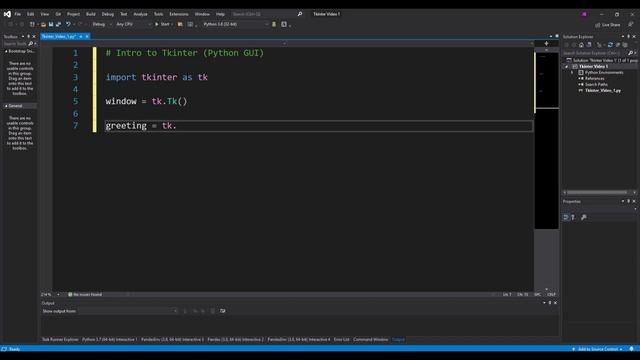Click the Visual Studio logo icon

(x=7, y=14)
